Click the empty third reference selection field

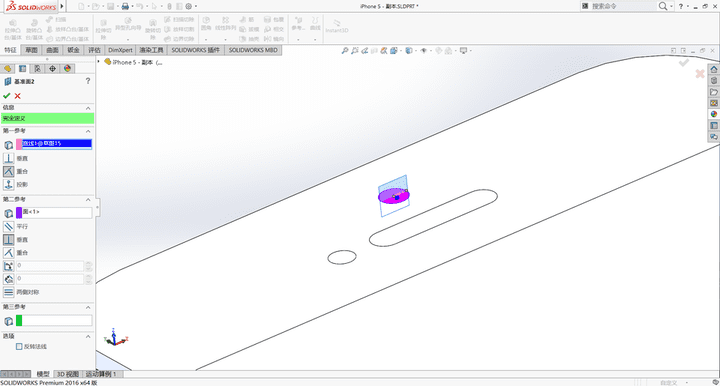[x=57, y=320]
